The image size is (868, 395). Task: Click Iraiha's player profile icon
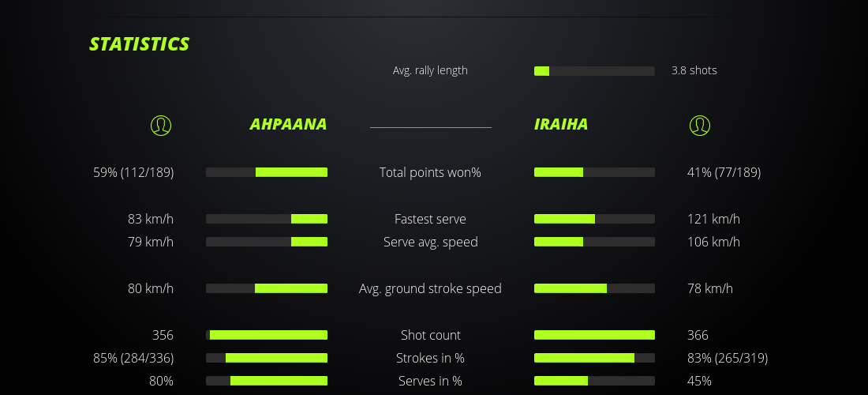point(700,125)
